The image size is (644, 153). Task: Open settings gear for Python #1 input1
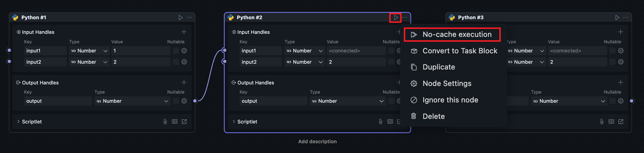pyautogui.click(x=184, y=51)
